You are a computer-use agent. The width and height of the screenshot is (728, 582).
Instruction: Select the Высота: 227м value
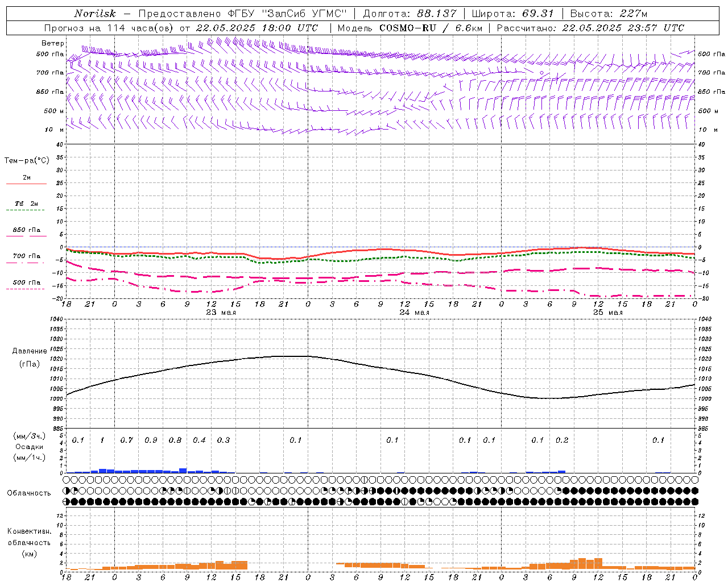tap(609, 14)
